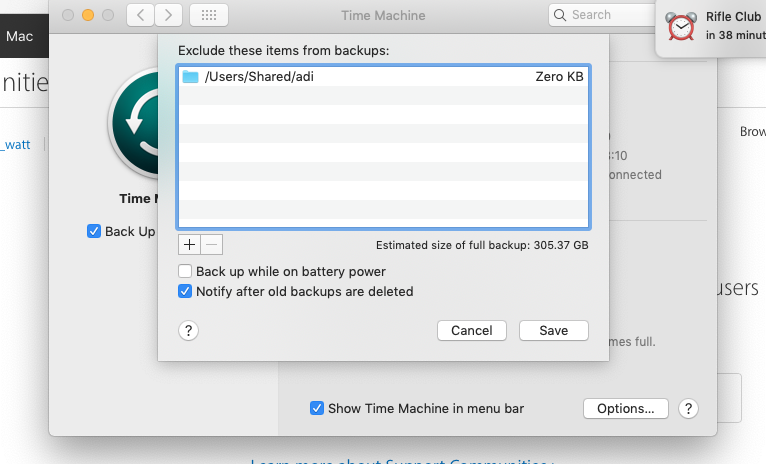Click the Cancel button
The image size is (766, 464).
coord(472,331)
